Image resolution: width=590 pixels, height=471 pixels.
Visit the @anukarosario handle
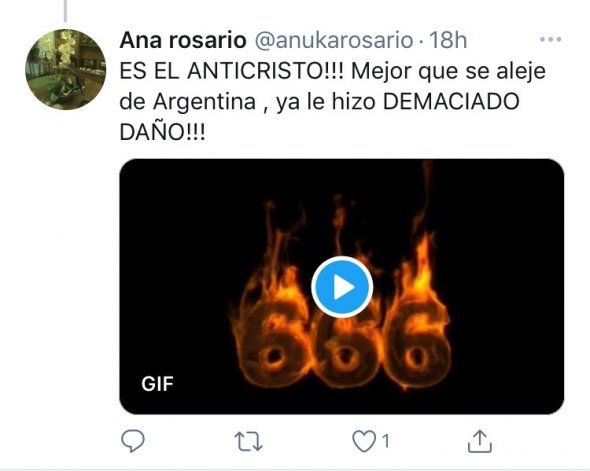tap(334, 40)
